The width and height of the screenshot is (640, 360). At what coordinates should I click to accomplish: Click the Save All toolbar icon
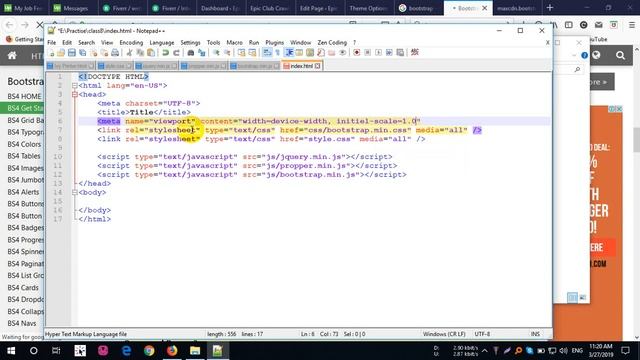[x=82, y=52]
